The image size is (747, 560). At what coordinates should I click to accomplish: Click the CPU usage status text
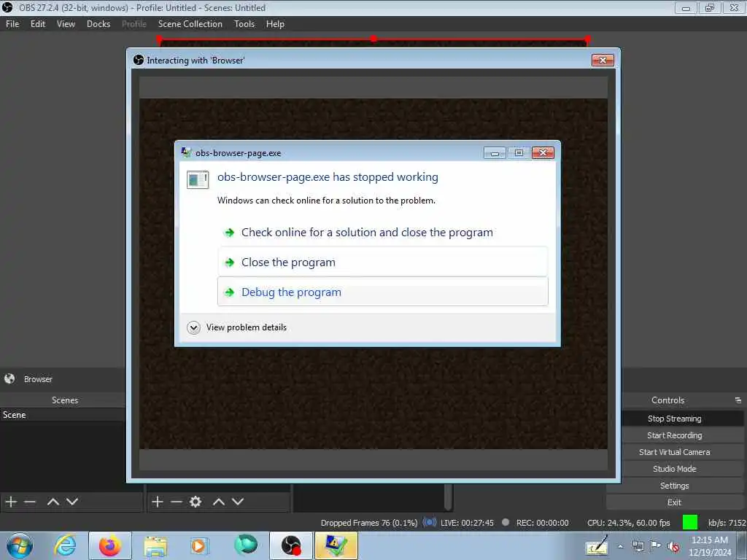click(x=628, y=523)
